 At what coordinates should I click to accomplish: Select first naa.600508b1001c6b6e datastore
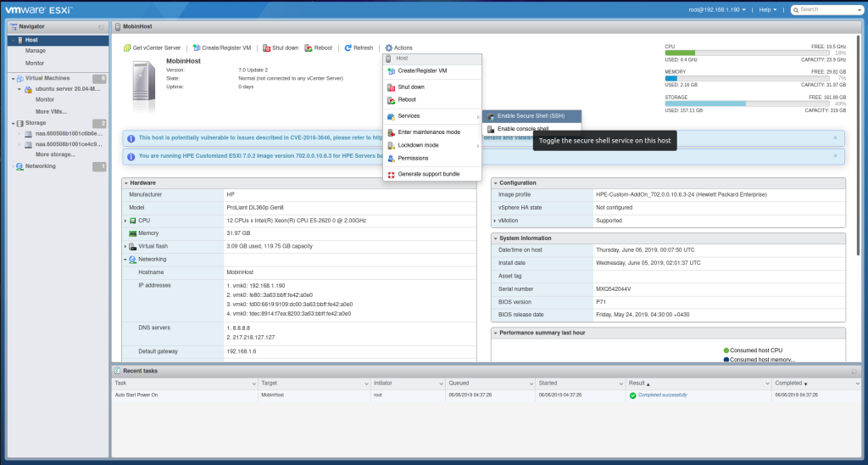point(69,133)
